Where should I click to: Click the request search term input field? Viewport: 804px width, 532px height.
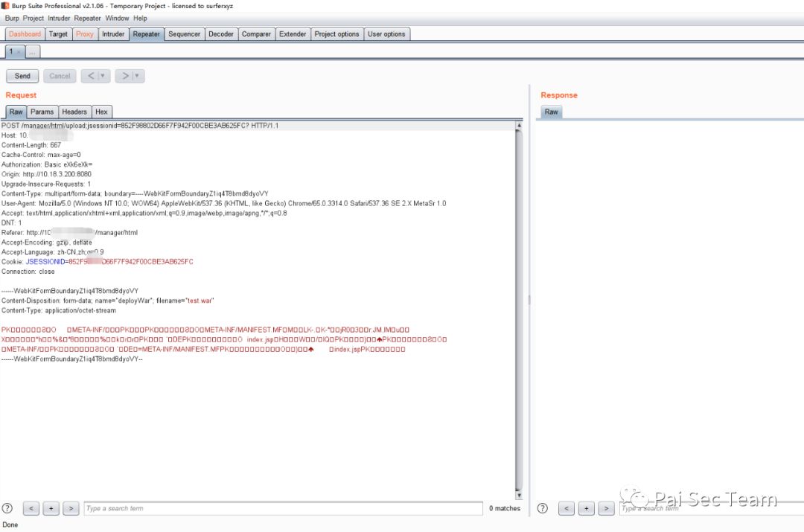tap(283, 508)
